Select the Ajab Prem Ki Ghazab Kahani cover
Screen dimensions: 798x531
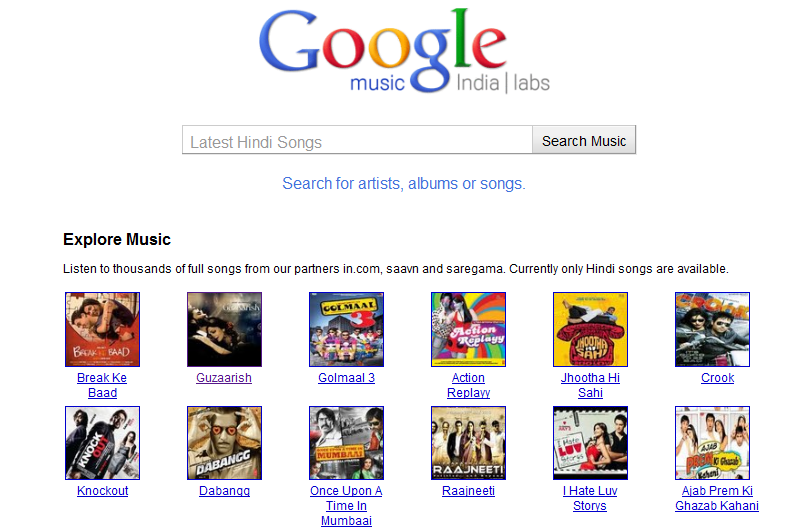tap(712, 443)
